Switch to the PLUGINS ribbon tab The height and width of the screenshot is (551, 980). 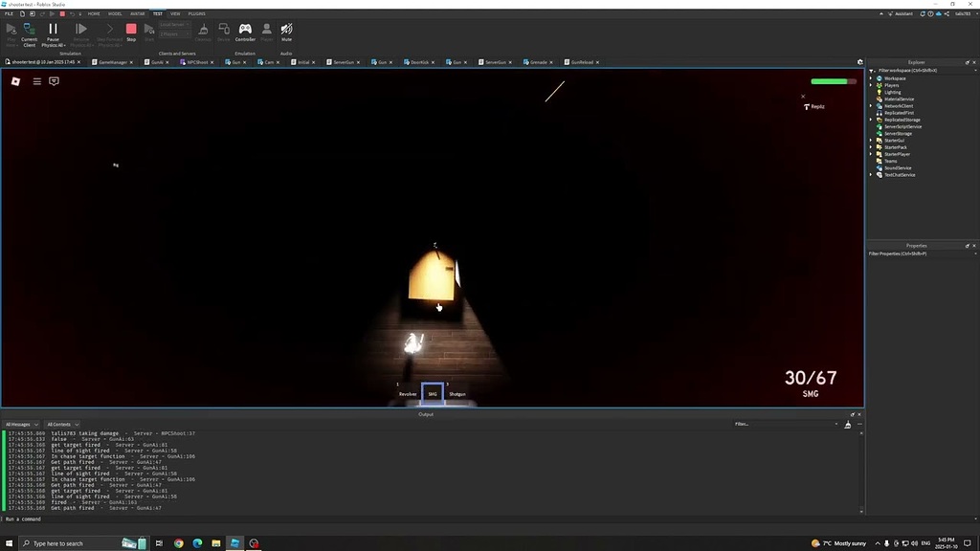click(x=197, y=13)
